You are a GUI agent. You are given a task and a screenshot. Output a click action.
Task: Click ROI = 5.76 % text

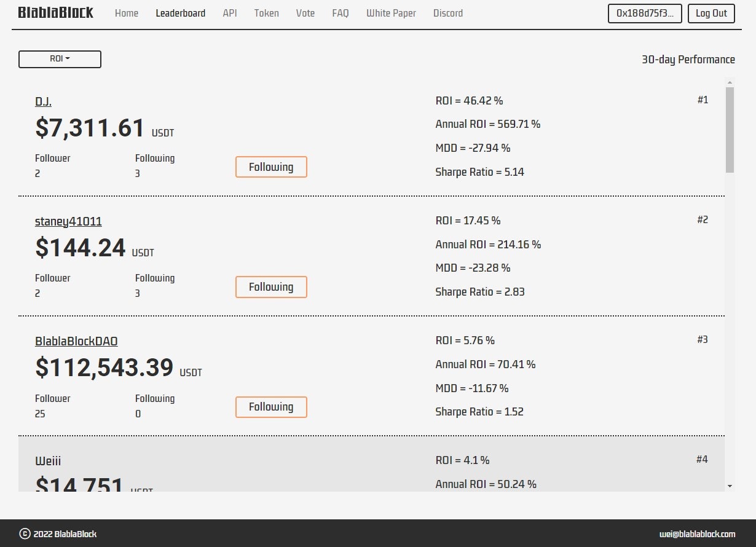pos(465,340)
